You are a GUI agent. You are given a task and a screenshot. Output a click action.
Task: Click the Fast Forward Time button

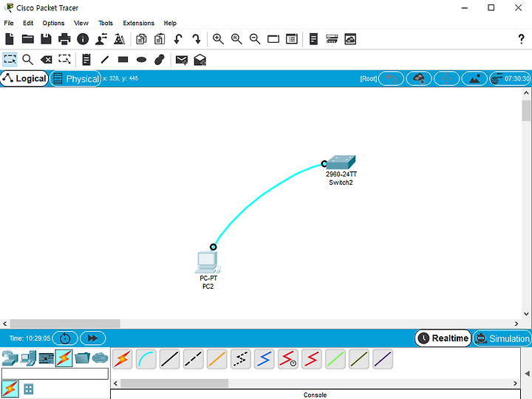92,338
